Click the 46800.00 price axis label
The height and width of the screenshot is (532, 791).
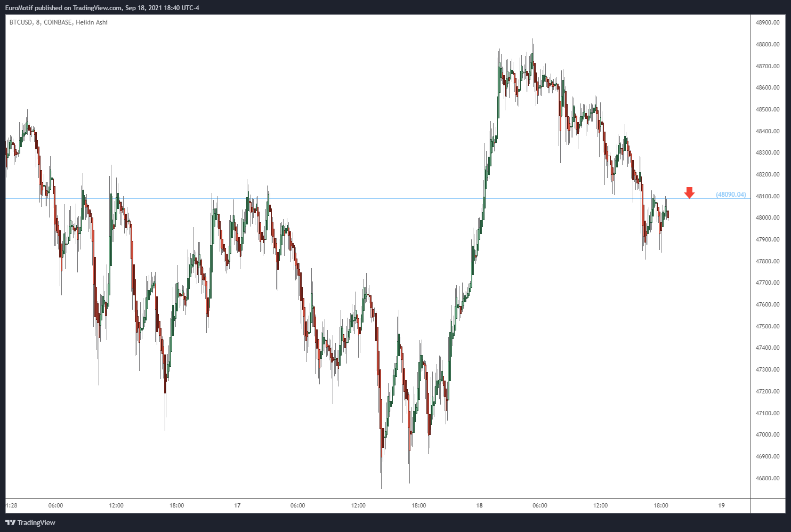point(768,478)
